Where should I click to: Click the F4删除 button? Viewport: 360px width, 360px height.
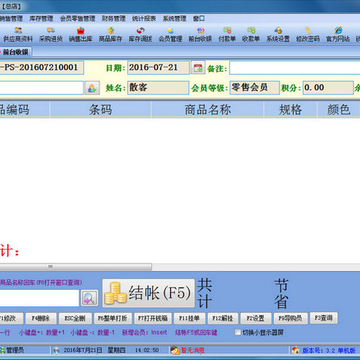(40, 318)
